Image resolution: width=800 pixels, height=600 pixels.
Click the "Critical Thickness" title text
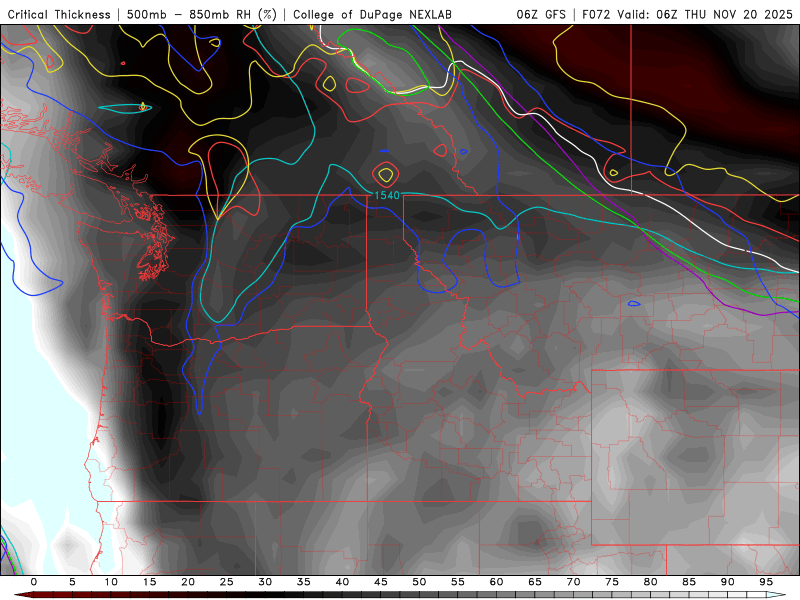59,14
